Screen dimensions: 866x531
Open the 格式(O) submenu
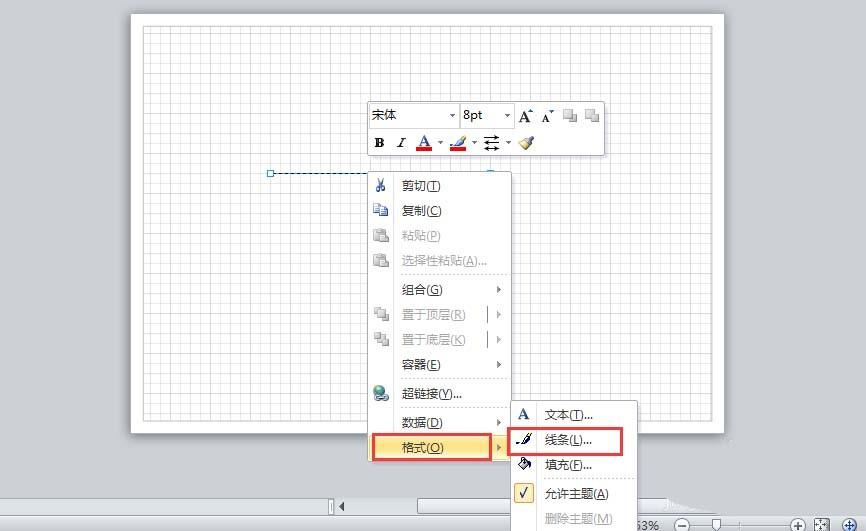tap(440, 448)
